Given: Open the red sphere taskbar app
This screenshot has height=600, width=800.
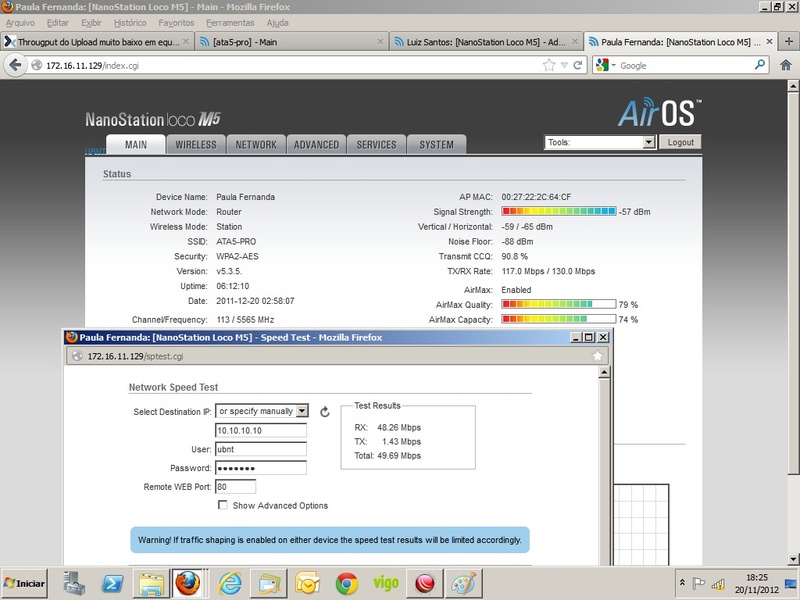Looking at the screenshot, I should point(425,583).
